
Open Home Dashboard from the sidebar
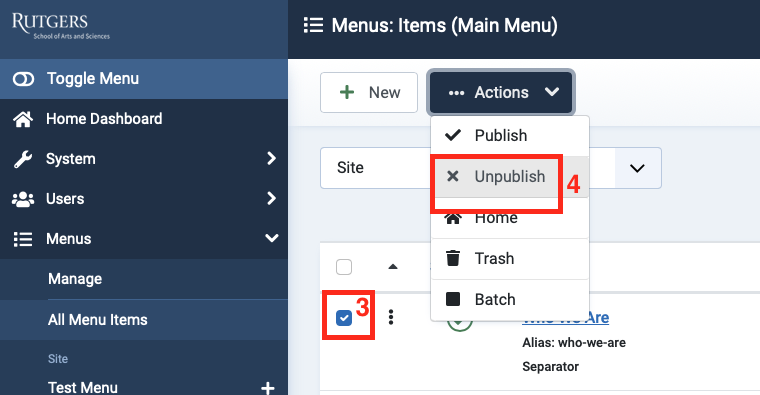click(143, 119)
